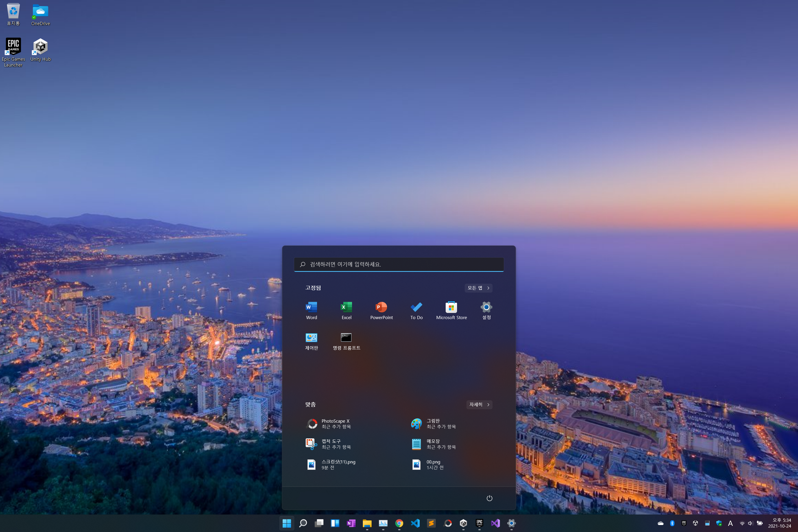Open 설정 (Settings) in pinned apps
The image size is (798, 532).
click(486, 310)
